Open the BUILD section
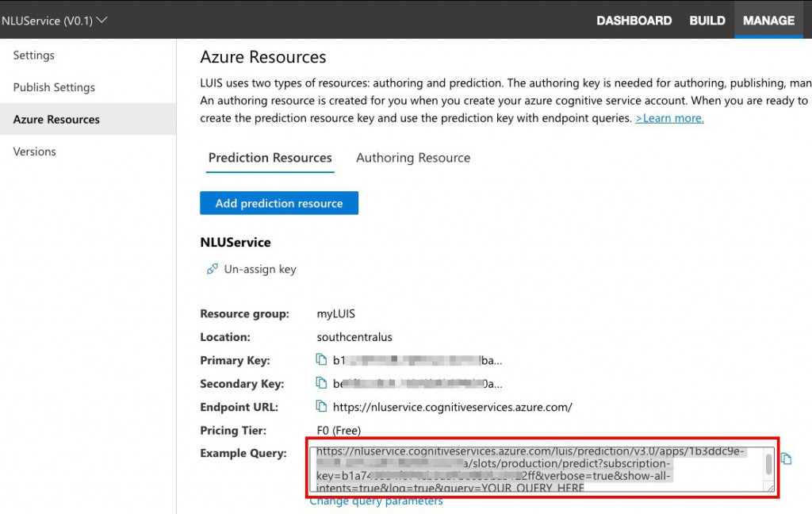 click(x=707, y=20)
